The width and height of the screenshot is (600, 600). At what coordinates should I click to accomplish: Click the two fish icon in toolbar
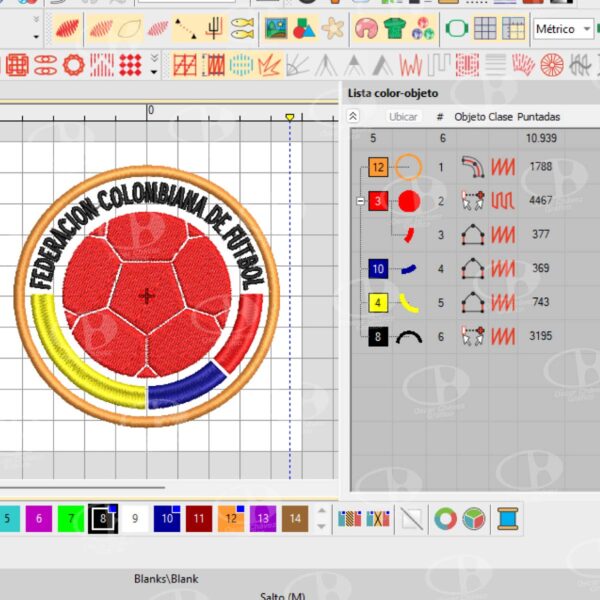242,28
